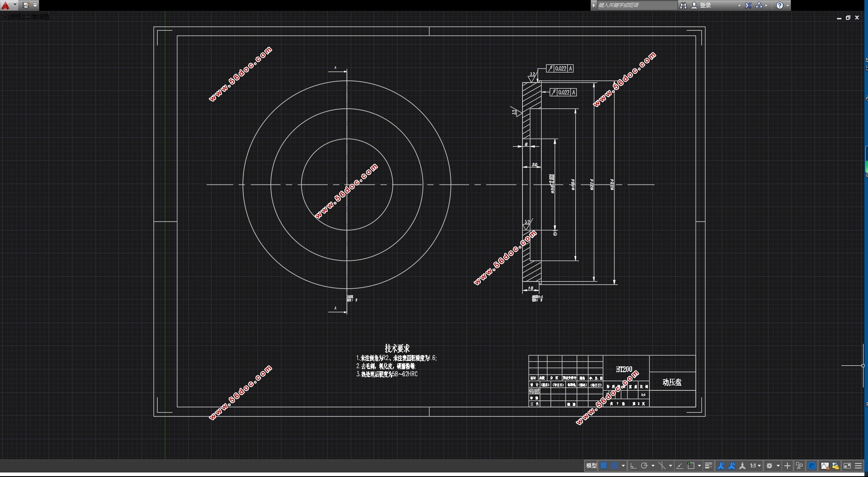Click the layer notification warning icon
The width and height of the screenshot is (868, 477).
[x=836, y=466]
